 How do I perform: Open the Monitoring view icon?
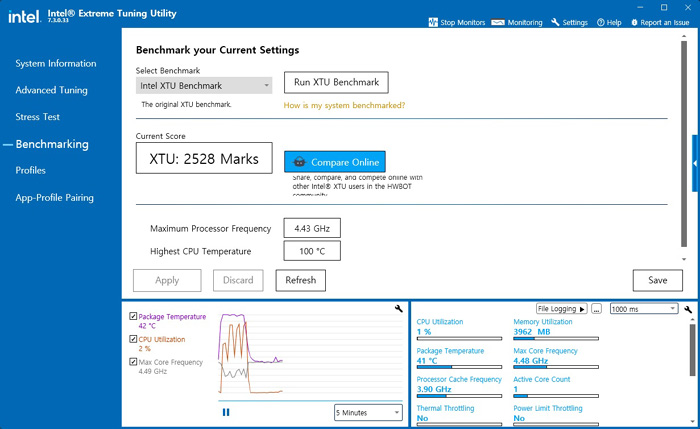tap(498, 22)
